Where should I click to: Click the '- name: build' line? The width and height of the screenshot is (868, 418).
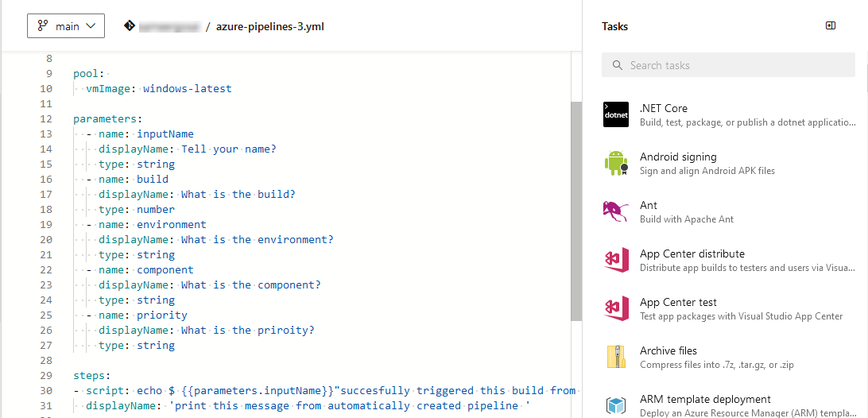(126, 180)
